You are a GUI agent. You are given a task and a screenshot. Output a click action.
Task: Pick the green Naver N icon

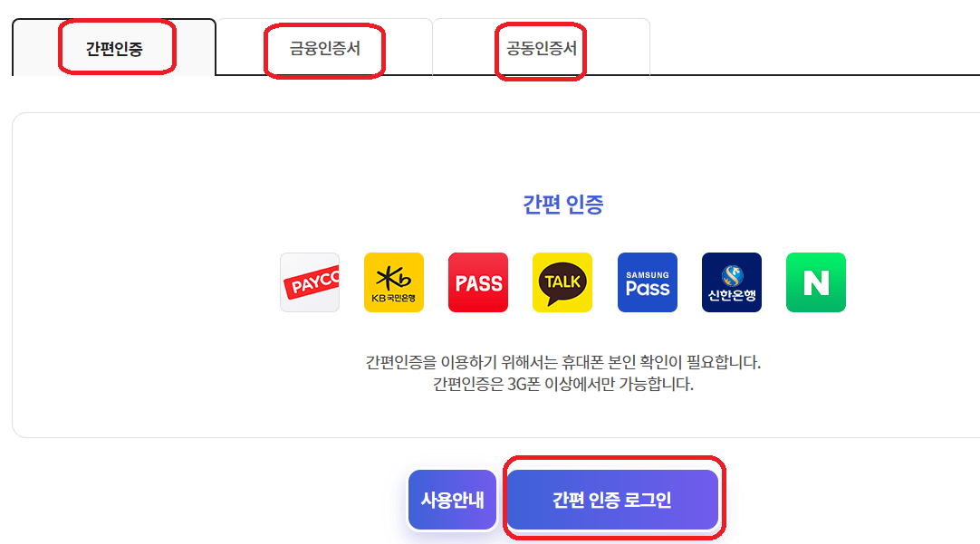[x=816, y=282]
